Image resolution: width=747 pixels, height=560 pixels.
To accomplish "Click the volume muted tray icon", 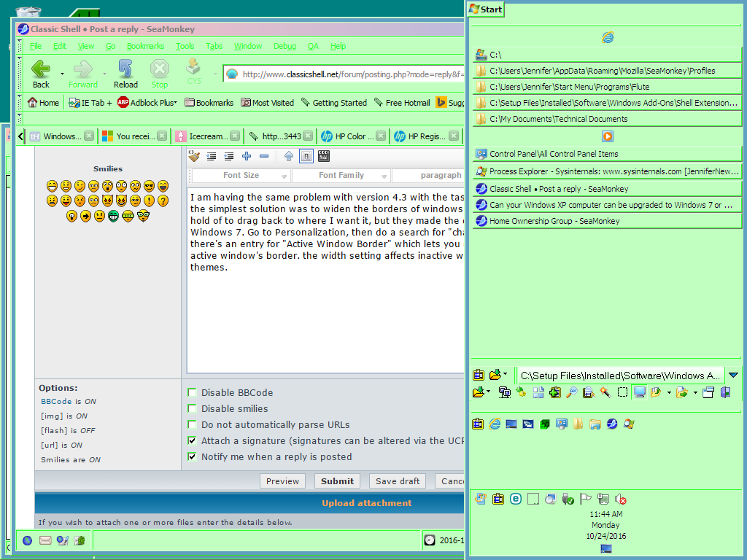I will pos(621,499).
